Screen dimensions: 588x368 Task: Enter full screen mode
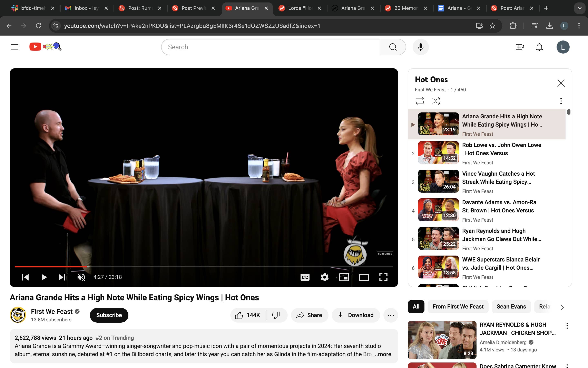point(383,277)
